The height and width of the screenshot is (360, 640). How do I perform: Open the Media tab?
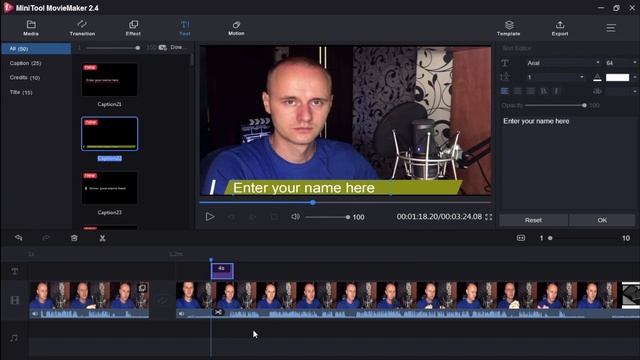pos(31,28)
